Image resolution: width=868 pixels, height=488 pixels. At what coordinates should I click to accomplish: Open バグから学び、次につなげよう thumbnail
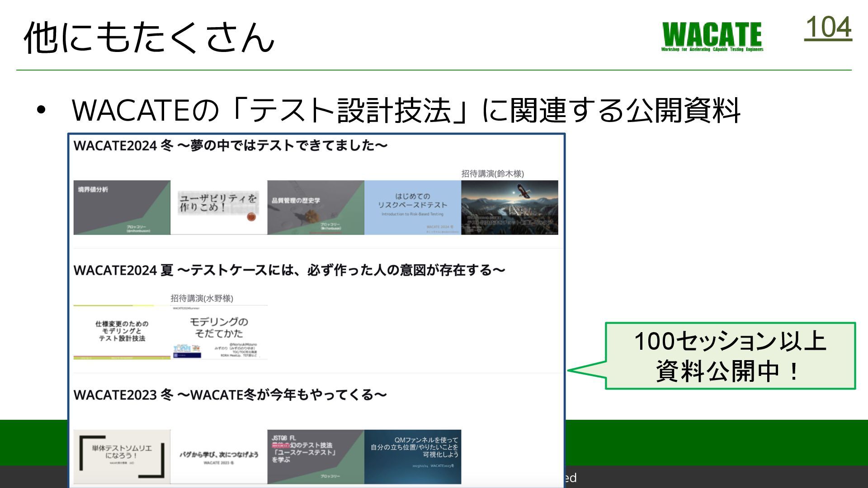tap(219, 456)
